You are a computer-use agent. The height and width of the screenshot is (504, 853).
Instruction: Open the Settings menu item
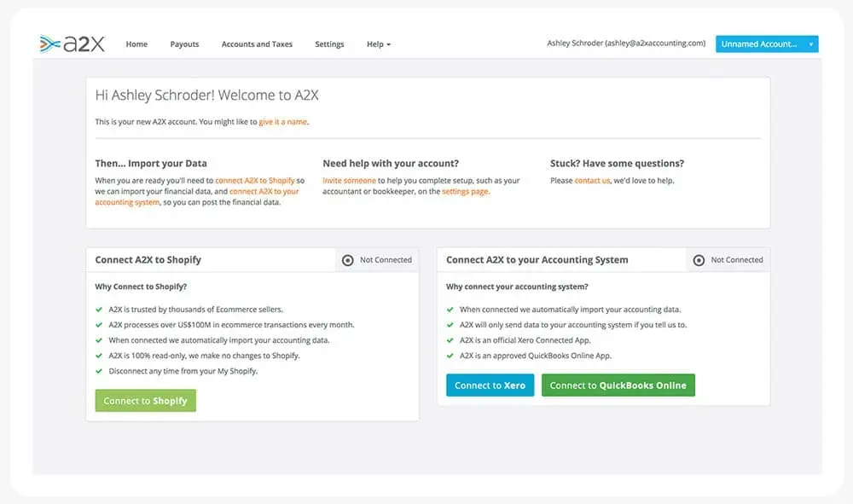[x=329, y=44]
